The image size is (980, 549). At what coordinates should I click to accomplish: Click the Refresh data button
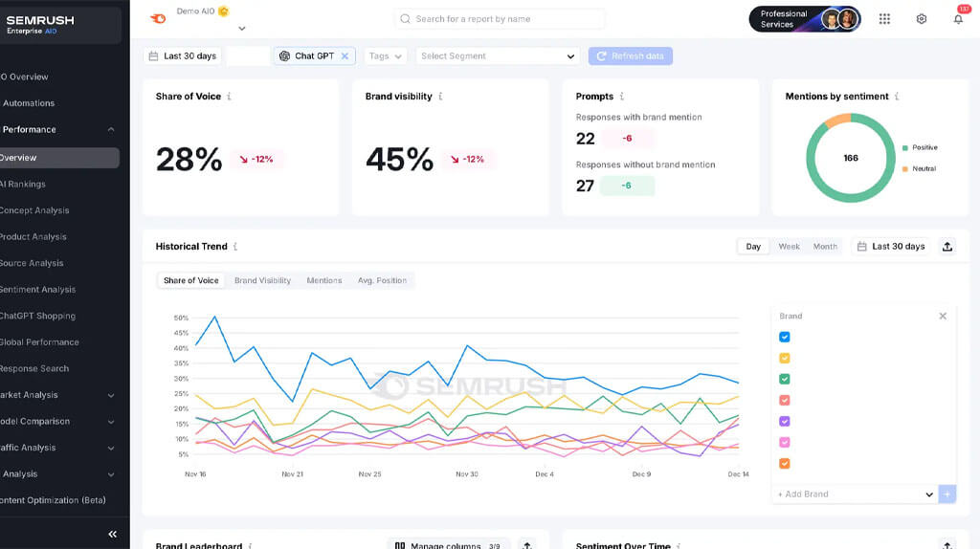tap(630, 56)
